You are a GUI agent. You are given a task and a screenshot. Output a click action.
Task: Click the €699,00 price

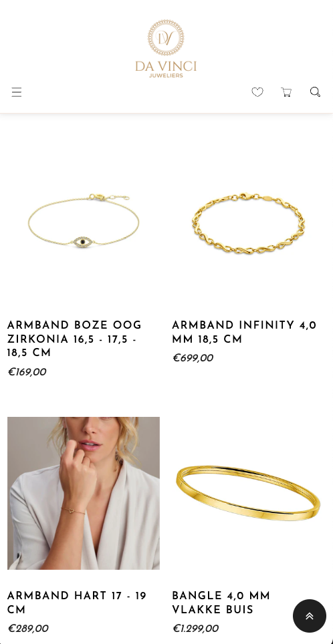[193, 358]
